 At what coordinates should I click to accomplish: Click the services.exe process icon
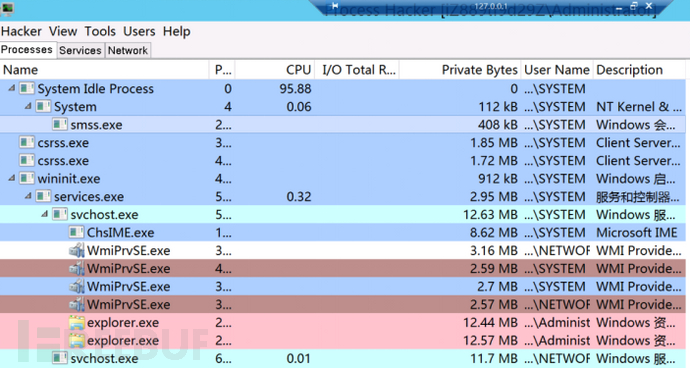[x=43, y=196]
